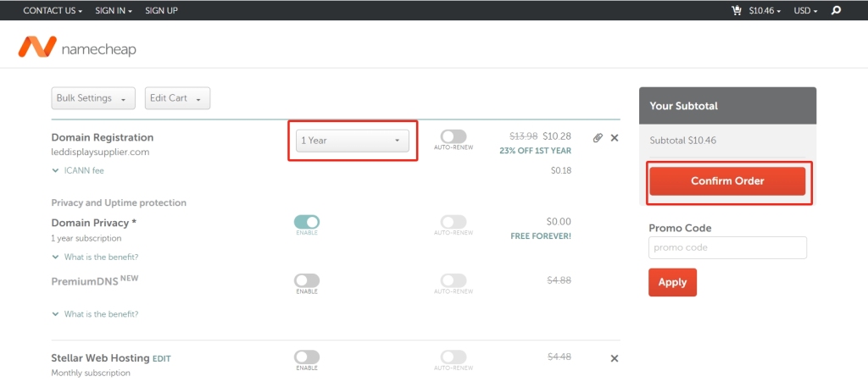Toggle auto-renew for PremiumDNS

tap(453, 280)
